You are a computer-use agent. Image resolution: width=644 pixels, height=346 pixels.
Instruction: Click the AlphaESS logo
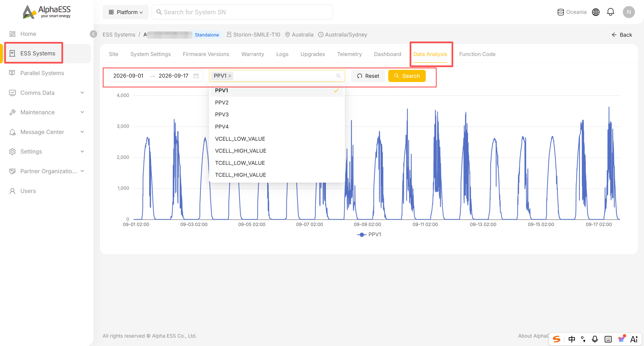tap(47, 12)
